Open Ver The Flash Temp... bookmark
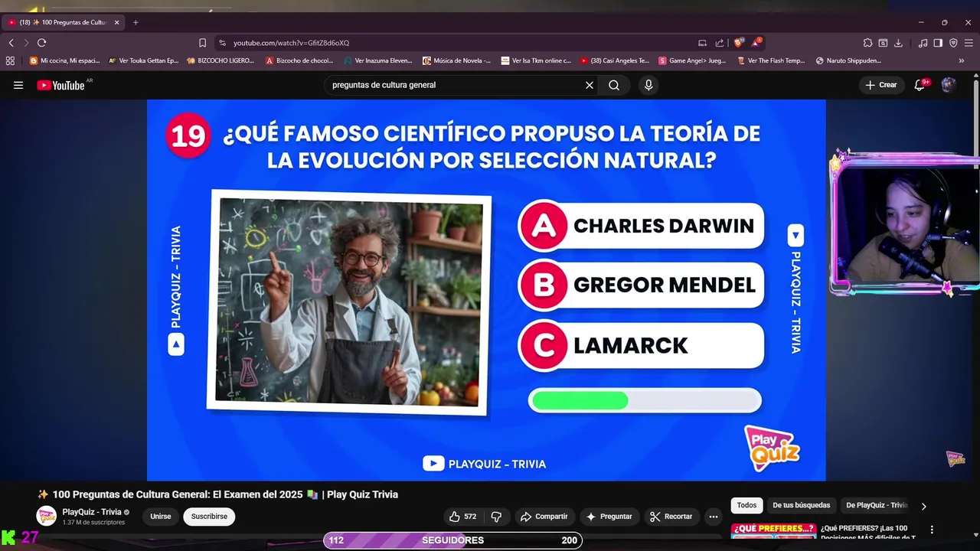 [x=771, y=60]
